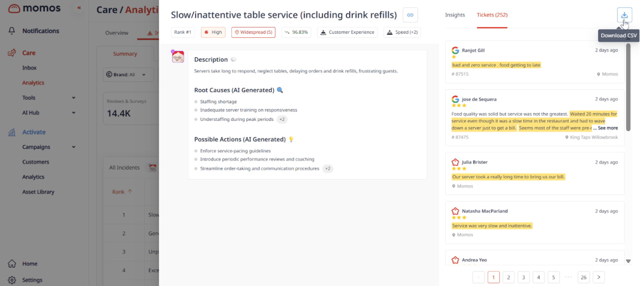Viewport: 644px width, 286px height.
Task: Open the Natasha MacParland review card
Action: [x=535, y=222]
